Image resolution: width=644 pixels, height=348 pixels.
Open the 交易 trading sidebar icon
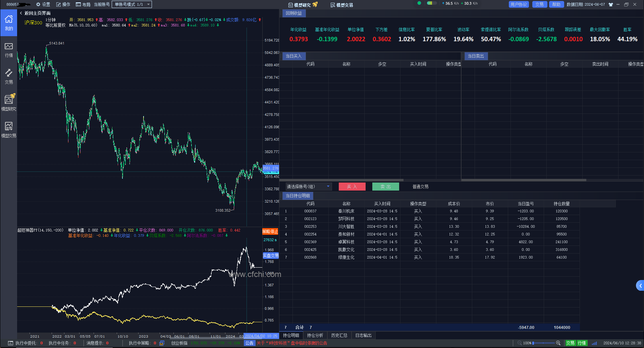pyautogui.click(x=9, y=76)
